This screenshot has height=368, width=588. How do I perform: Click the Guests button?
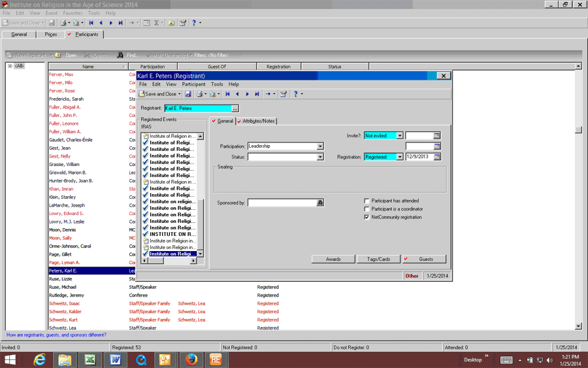[425, 259]
